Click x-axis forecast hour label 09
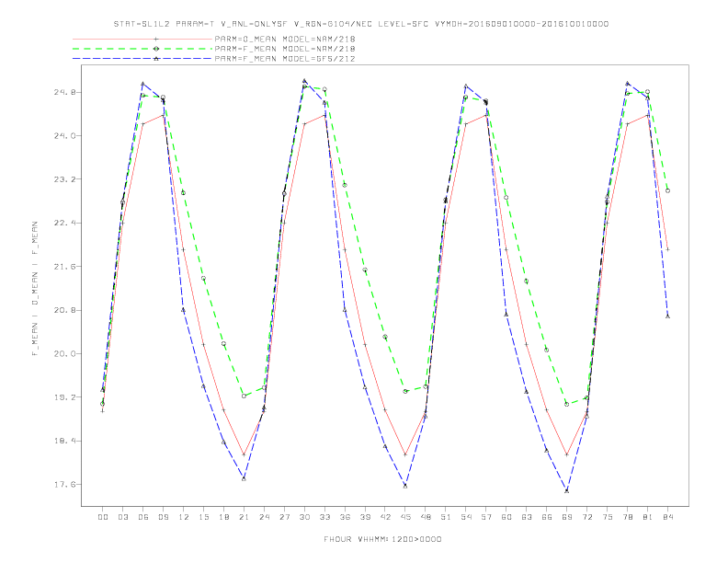The height and width of the screenshot is (563, 728). 164,517
